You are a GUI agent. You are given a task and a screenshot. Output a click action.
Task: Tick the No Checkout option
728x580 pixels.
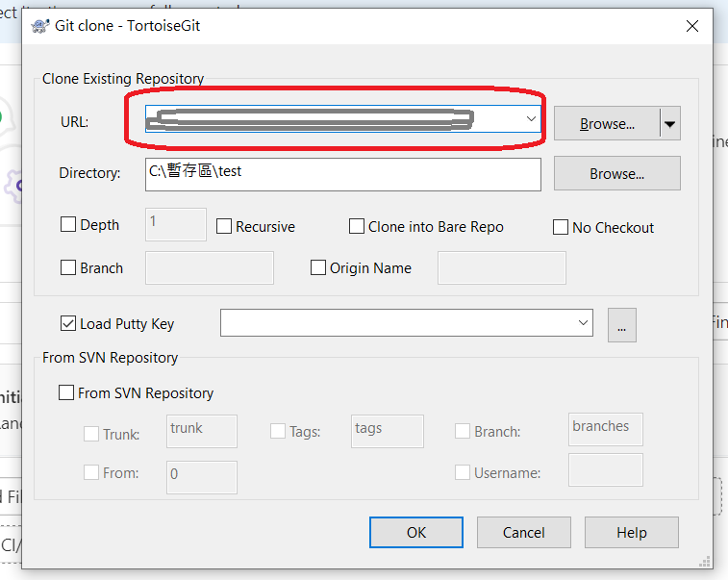[x=561, y=227]
